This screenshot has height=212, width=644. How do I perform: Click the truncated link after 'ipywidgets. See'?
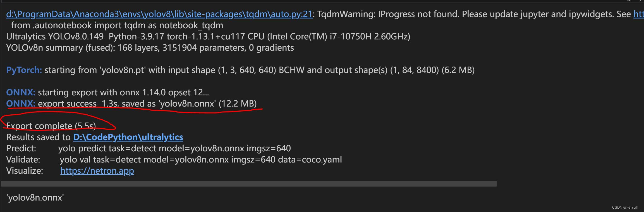638,14
